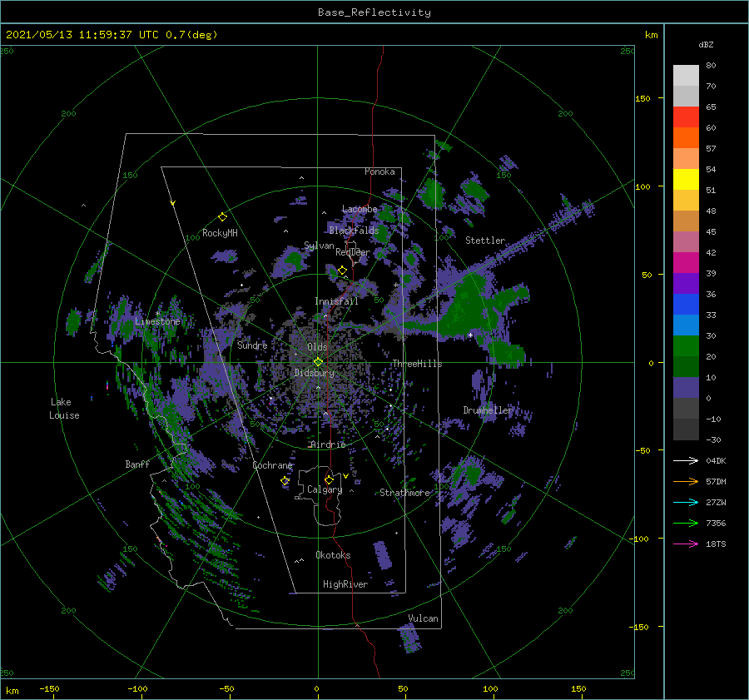Image resolution: width=749 pixels, height=700 pixels.
Task: Click the Innisfail town label
Action: pyautogui.click(x=336, y=301)
